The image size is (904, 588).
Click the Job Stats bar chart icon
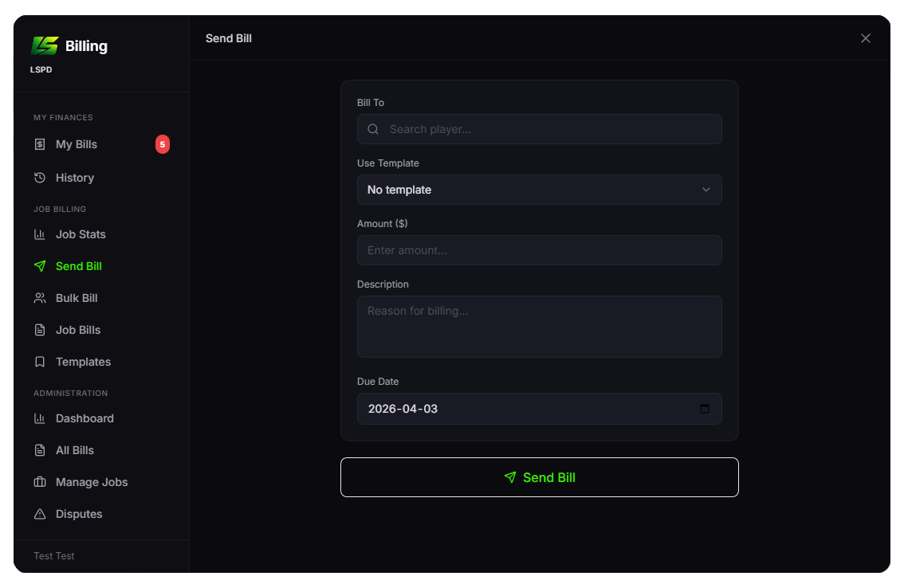(x=40, y=234)
